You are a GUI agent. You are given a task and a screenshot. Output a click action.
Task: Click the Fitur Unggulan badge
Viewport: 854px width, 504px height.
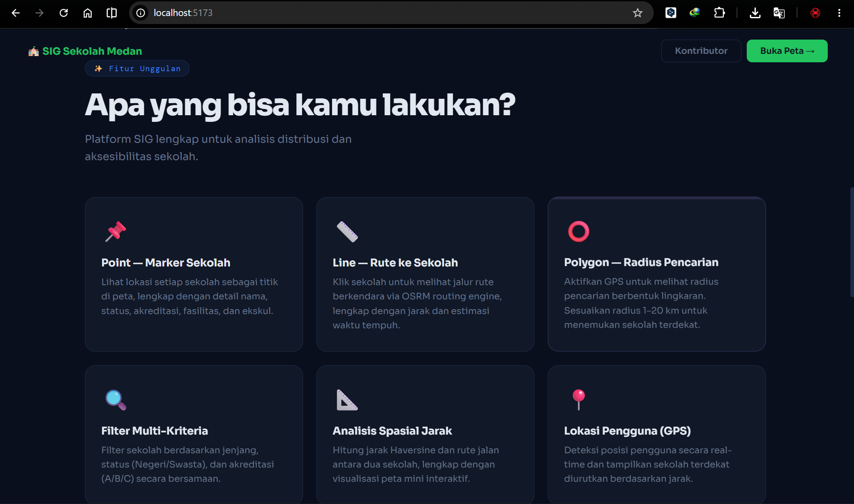pyautogui.click(x=137, y=69)
